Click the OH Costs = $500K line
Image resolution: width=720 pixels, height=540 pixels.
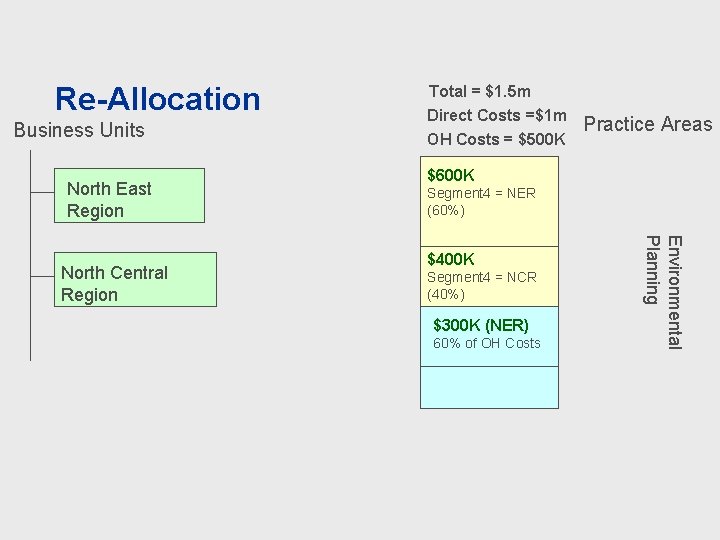point(496,139)
